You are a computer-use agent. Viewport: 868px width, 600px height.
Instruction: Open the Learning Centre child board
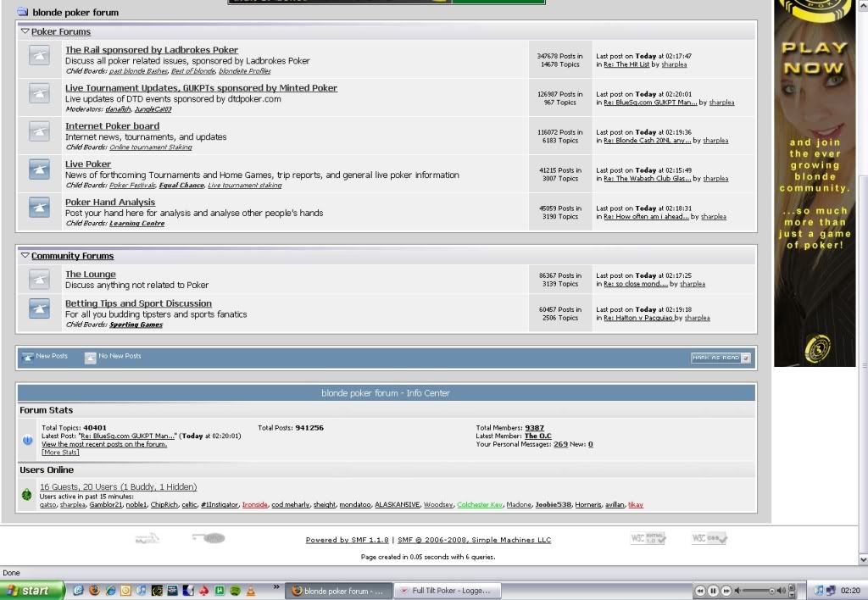[136, 224]
